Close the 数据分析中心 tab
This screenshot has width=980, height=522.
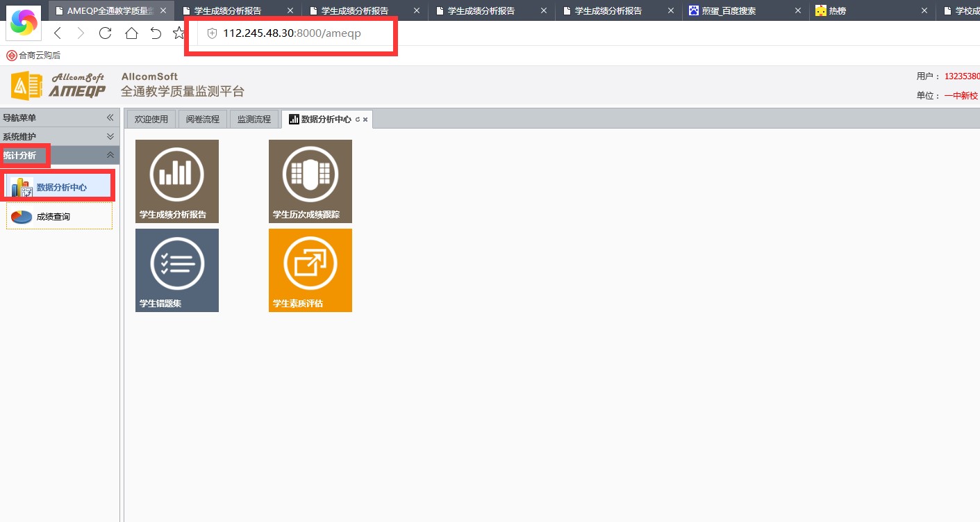point(365,120)
